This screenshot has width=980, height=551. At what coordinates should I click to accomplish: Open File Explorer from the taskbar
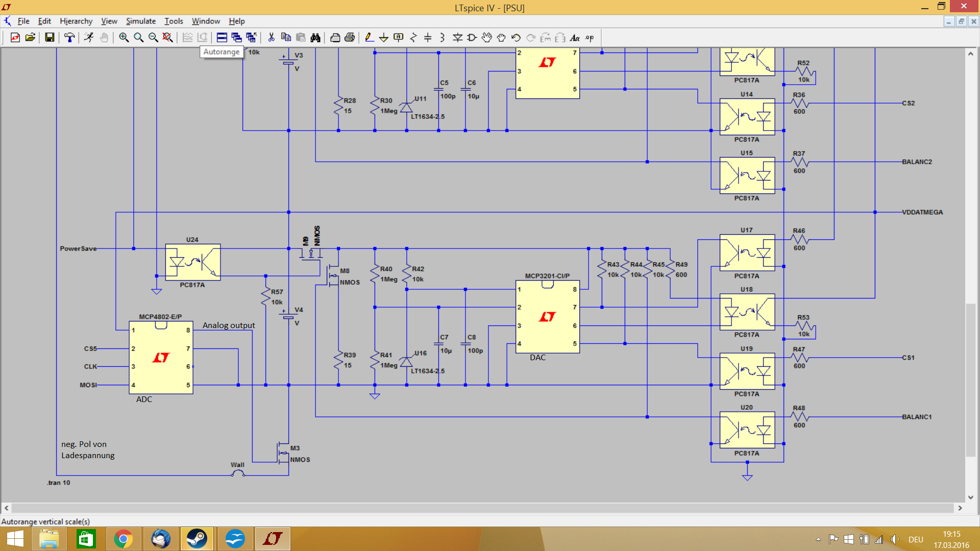coord(49,539)
